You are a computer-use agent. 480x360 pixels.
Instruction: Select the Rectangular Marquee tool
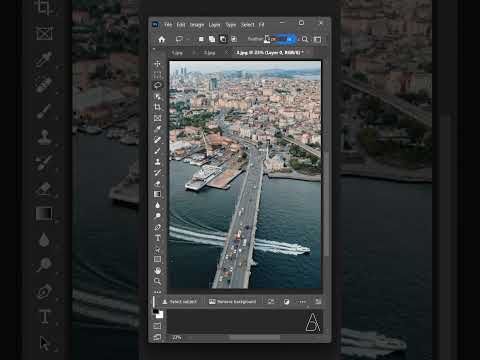[x=157, y=74]
